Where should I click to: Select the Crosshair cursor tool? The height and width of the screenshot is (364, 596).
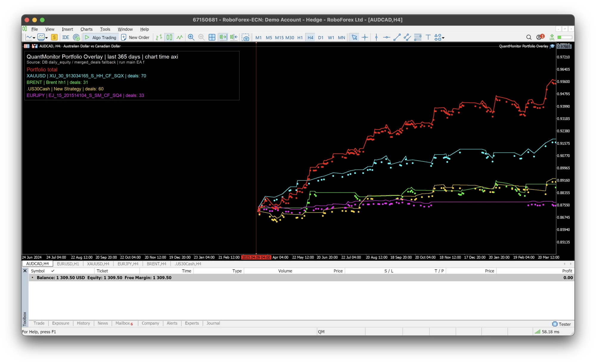(365, 37)
